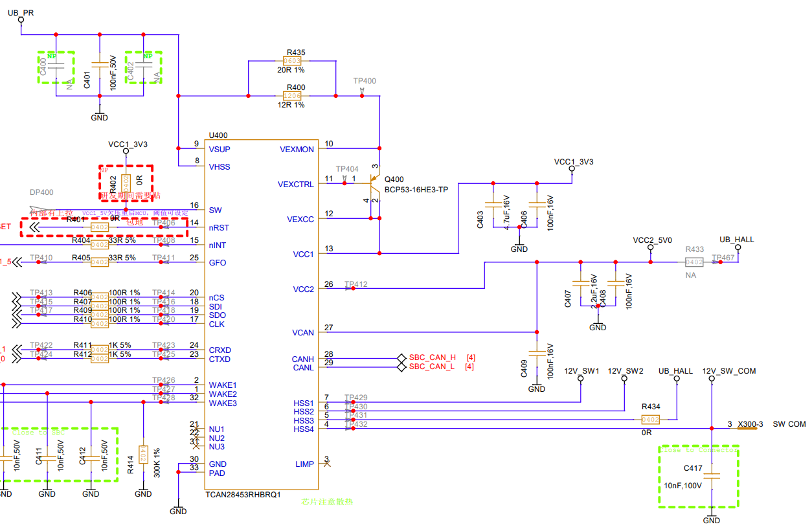812x531 pixels.
Task: Click the R434 0R resistor
Action: [x=650, y=420]
